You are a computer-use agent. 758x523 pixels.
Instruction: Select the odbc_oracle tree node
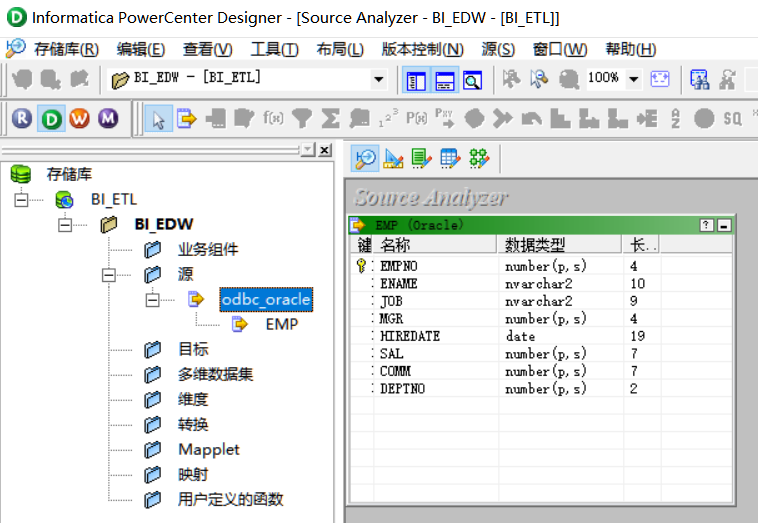[266, 300]
